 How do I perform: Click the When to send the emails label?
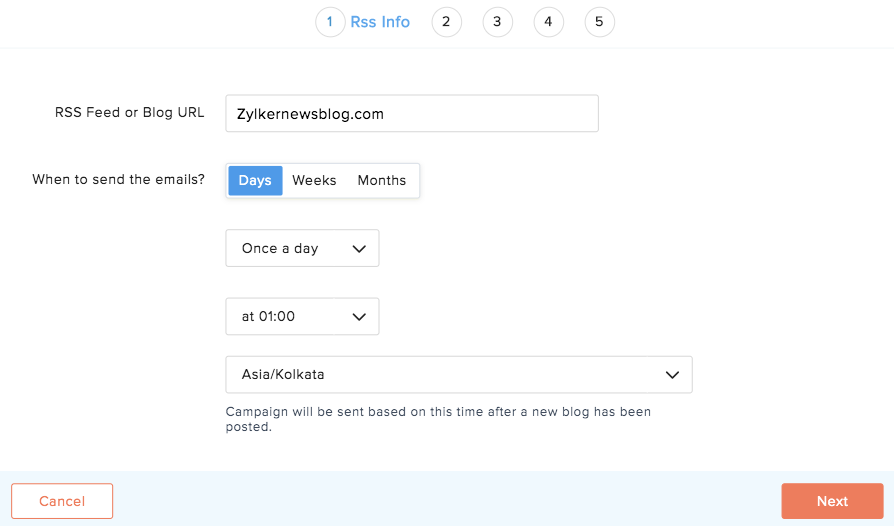[118, 180]
